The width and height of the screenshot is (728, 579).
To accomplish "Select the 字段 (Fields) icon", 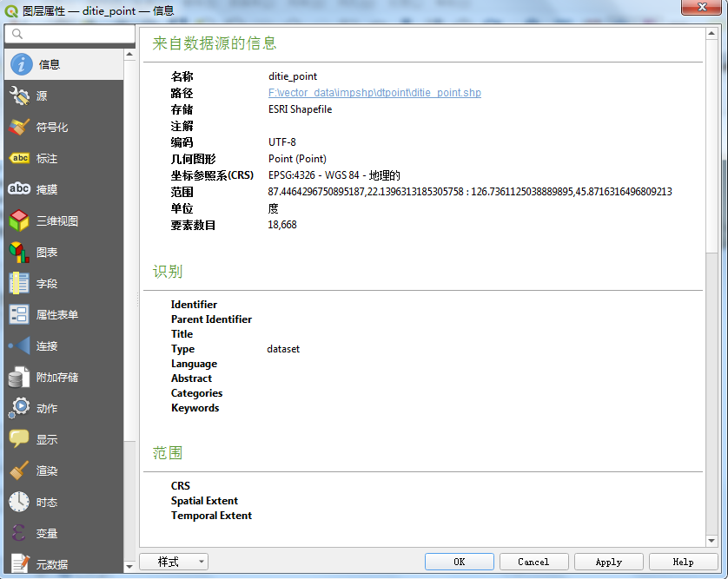I will click(19, 283).
